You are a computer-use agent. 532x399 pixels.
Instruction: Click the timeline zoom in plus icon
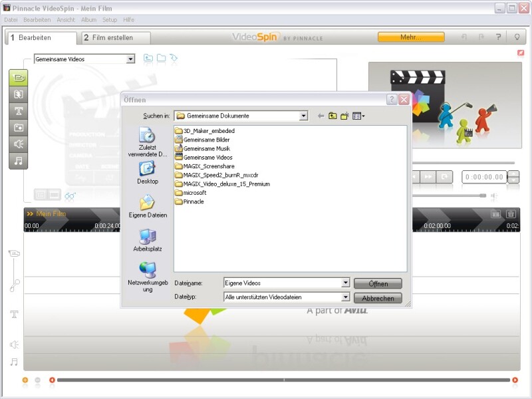click(x=25, y=380)
